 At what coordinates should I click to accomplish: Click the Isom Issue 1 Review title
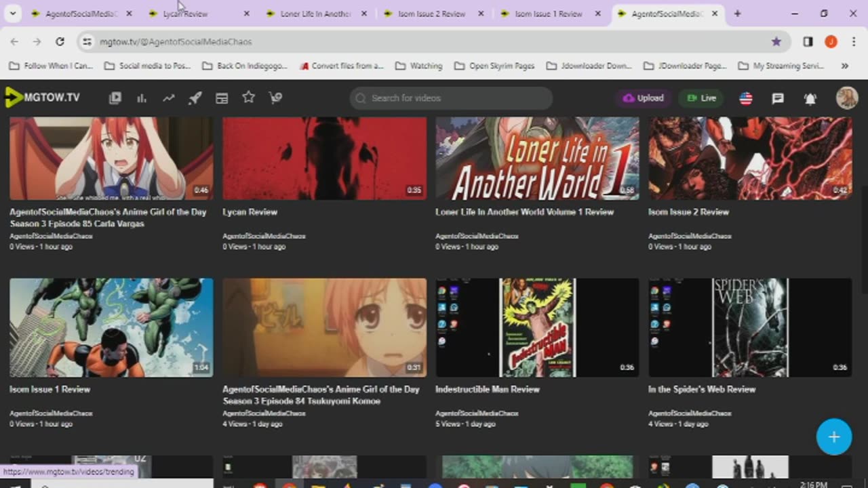click(x=50, y=390)
